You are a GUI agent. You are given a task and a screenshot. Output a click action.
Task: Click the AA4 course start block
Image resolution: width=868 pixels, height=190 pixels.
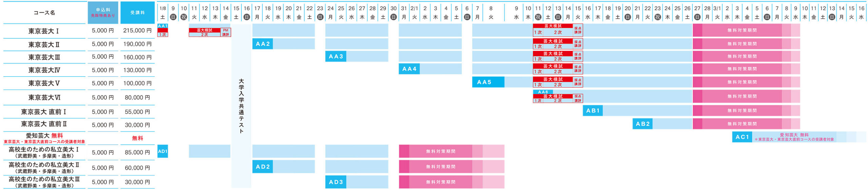pyautogui.click(x=409, y=69)
